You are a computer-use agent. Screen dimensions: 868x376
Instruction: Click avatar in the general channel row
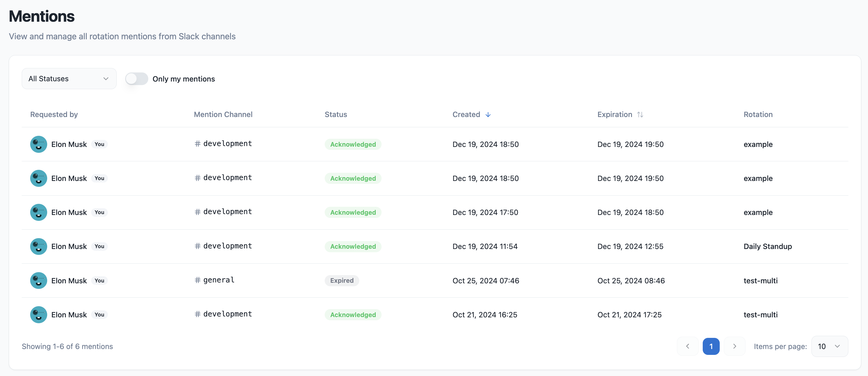[38, 281]
